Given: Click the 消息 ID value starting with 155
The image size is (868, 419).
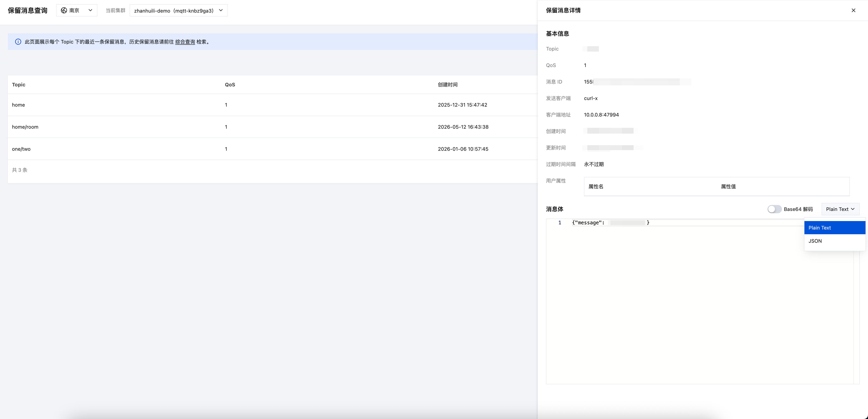Looking at the screenshot, I should [x=637, y=82].
